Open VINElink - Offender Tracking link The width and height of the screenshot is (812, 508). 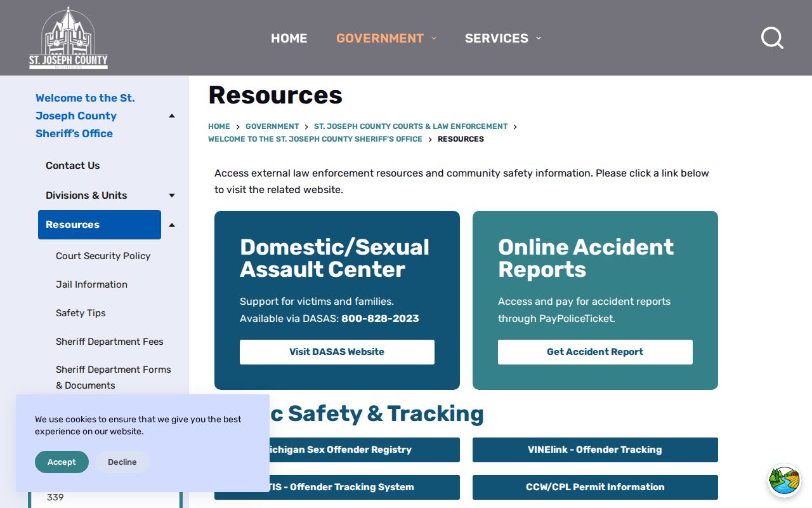(x=595, y=450)
